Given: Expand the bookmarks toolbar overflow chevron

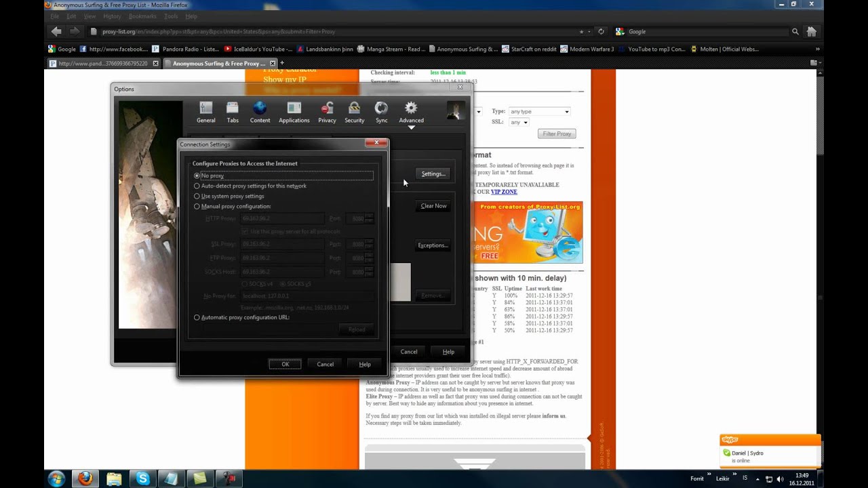Looking at the screenshot, I should 817,49.
